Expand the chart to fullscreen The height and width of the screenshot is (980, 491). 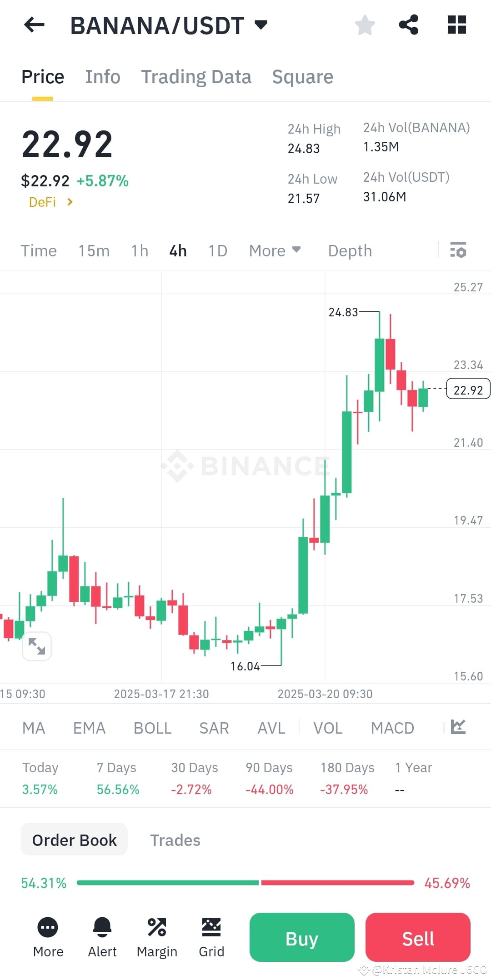click(x=37, y=646)
